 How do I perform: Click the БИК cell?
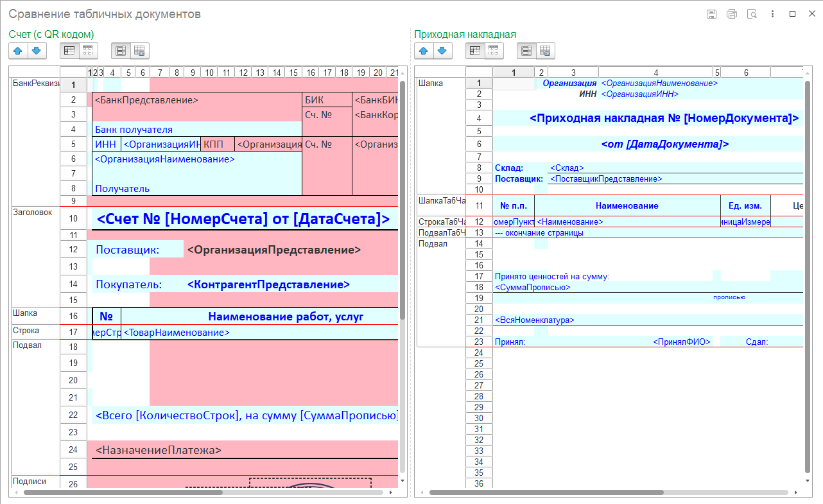tap(327, 100)
